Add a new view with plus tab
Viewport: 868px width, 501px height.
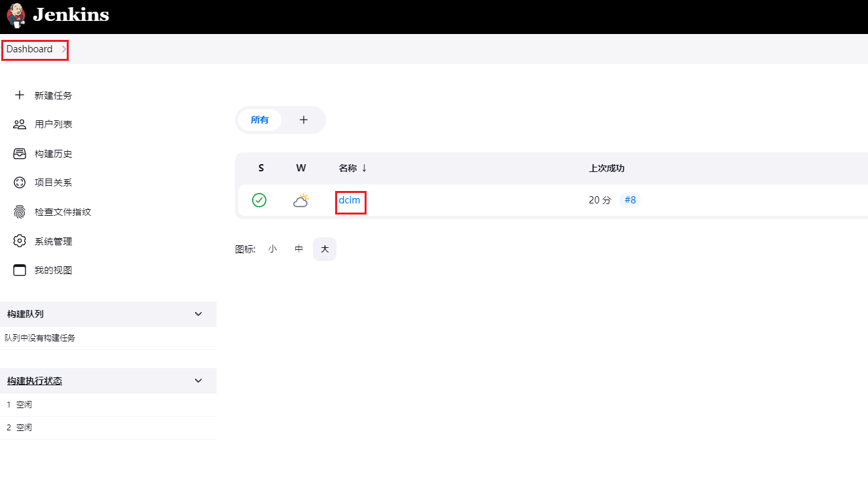pyautogui.click(x=303, y=120)
